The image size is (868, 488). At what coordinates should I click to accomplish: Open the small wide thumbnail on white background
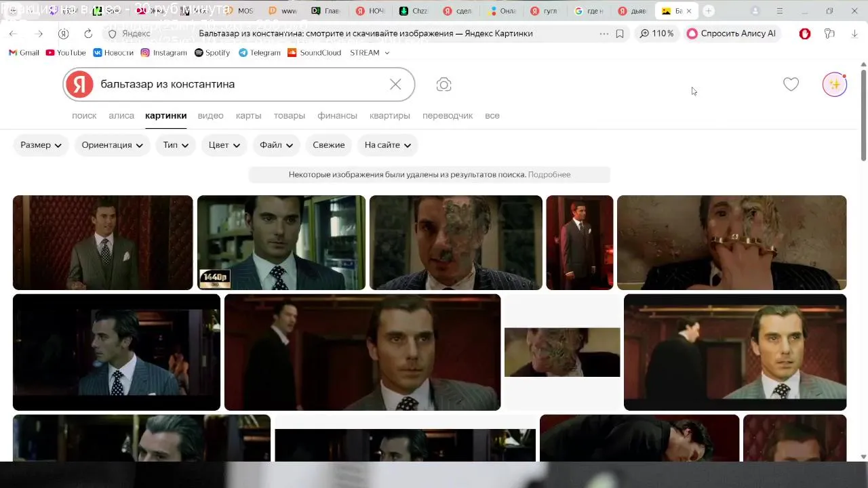pos(562,352)
